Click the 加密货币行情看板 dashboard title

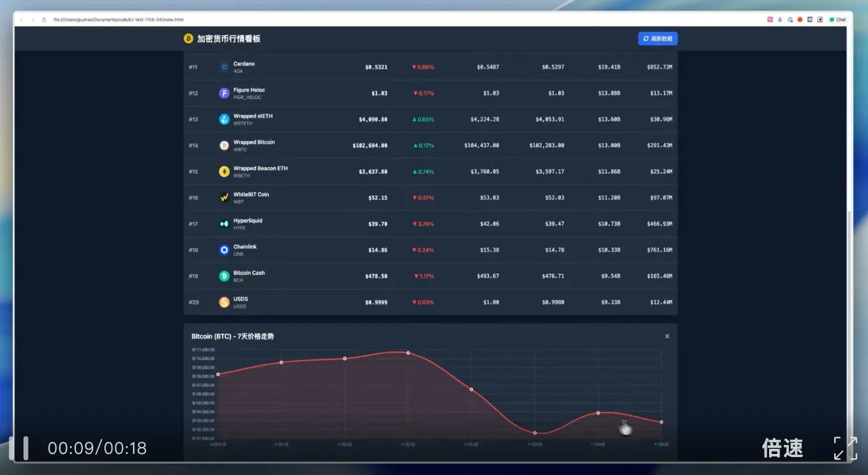coord(229,38)
